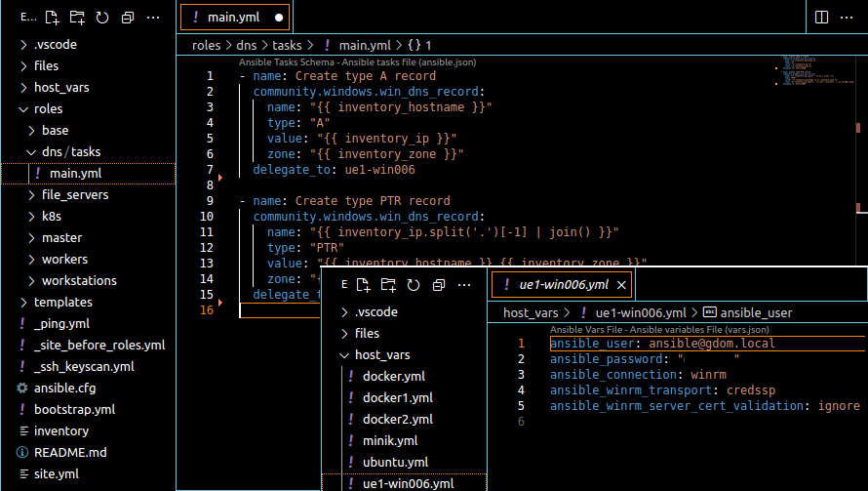Open bootstrap.yml from the file tree
Image resolution: width=868 pixels, height=491 pixels.
[74, 409]
